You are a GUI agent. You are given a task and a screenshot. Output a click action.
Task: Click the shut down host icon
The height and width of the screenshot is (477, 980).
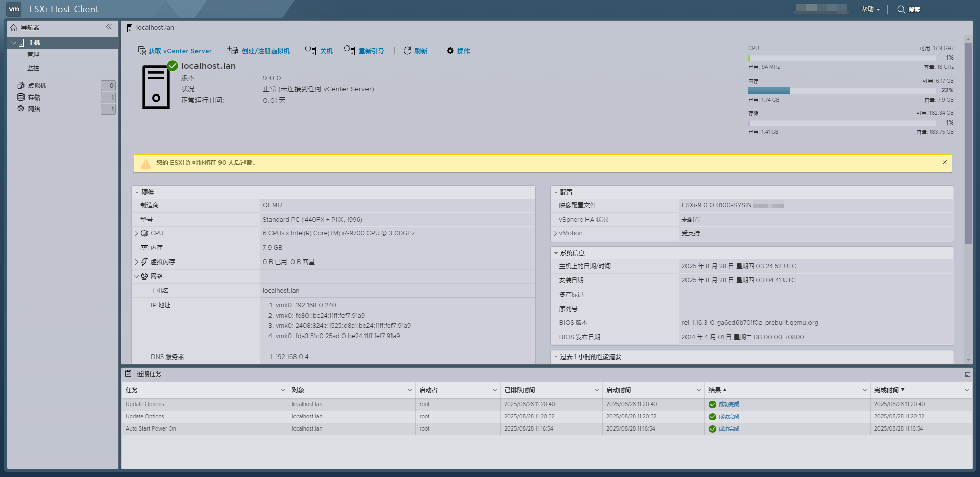(310, 50)
